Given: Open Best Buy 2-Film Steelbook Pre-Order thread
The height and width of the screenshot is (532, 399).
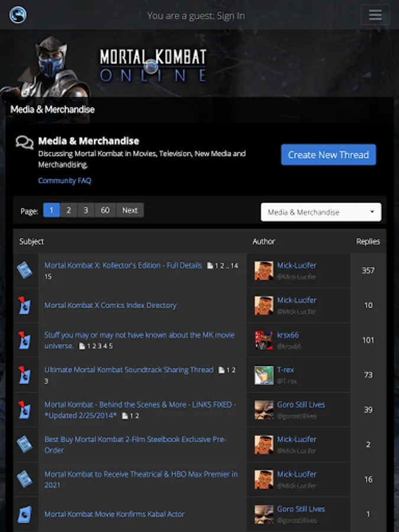Looking at the screenshot, I should click(x=135, y=445).
